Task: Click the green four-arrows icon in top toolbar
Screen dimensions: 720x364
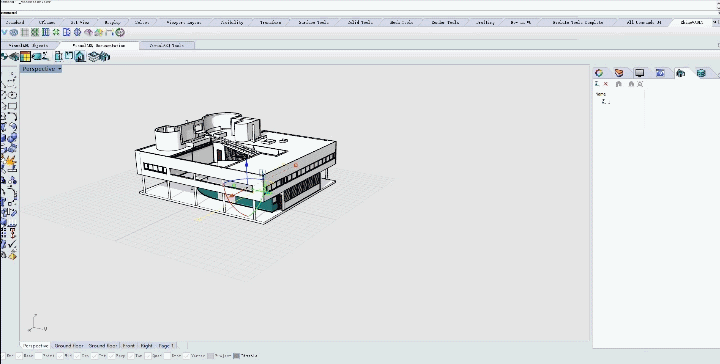Action: (56, 32)
